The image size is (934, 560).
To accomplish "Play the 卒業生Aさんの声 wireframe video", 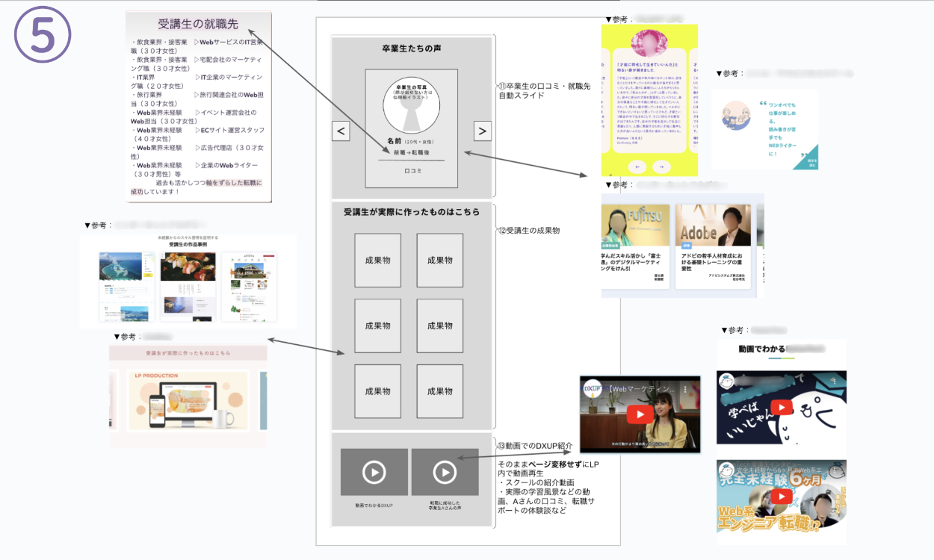I will pos(445,472).
